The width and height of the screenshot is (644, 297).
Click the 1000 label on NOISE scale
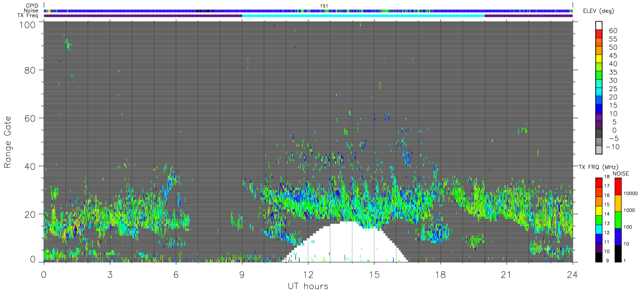pyautogui.click(x=630, y=211)
